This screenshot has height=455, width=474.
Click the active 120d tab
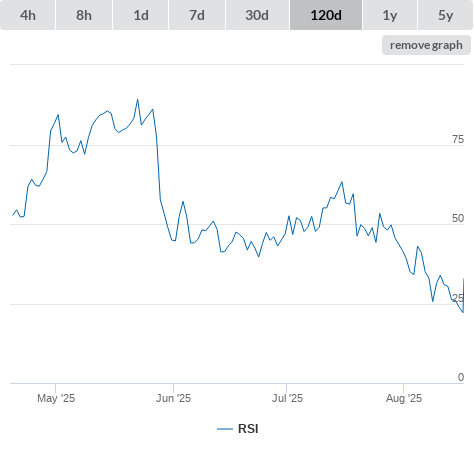click(x=326, y=15)
